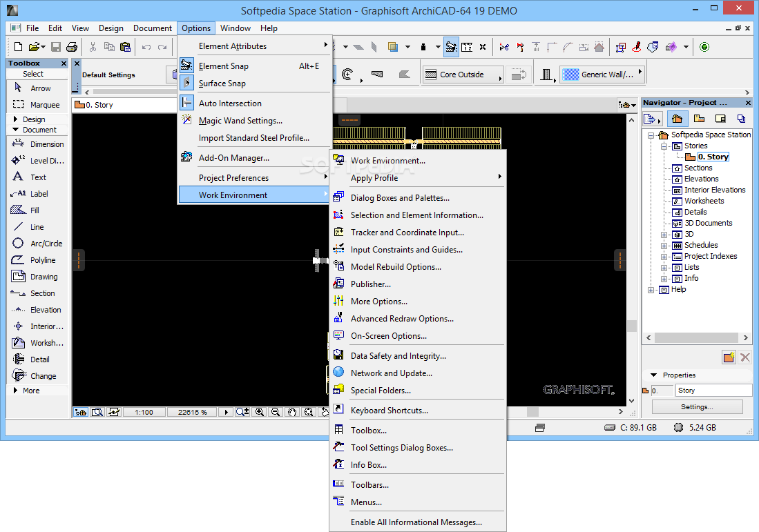Image resolution: width=759 pixels, height=532 pixels.
Task: Toggle Element Snap in Options menu
Action: [x=255, y=66]
